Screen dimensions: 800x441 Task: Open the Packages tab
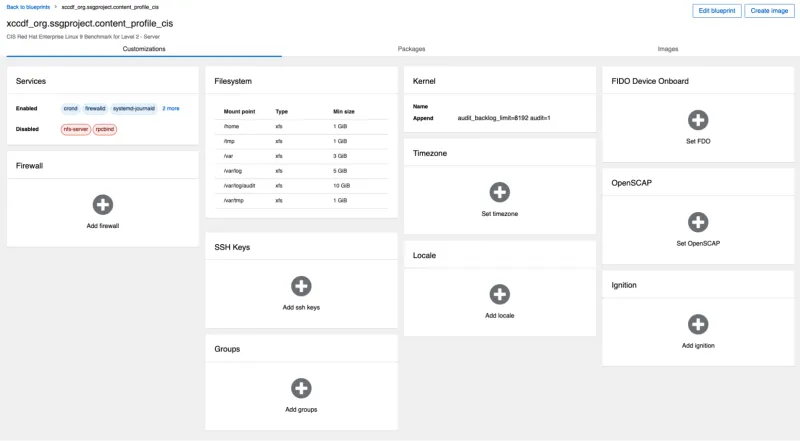[411, 49]
